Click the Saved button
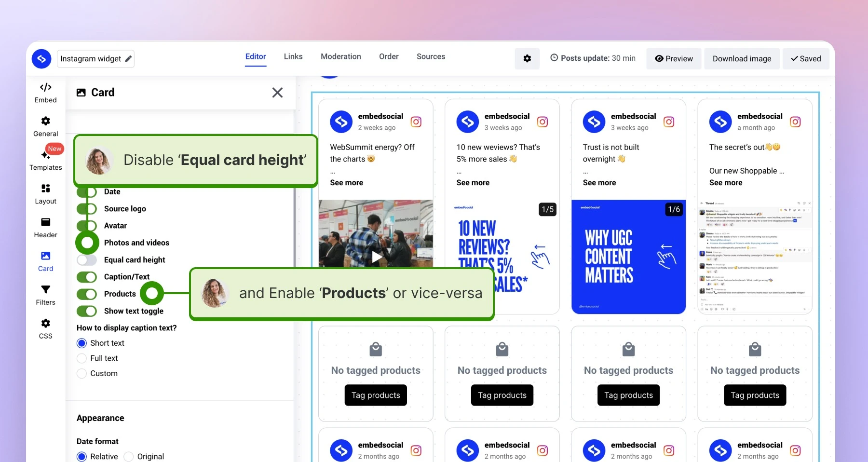 805,59
